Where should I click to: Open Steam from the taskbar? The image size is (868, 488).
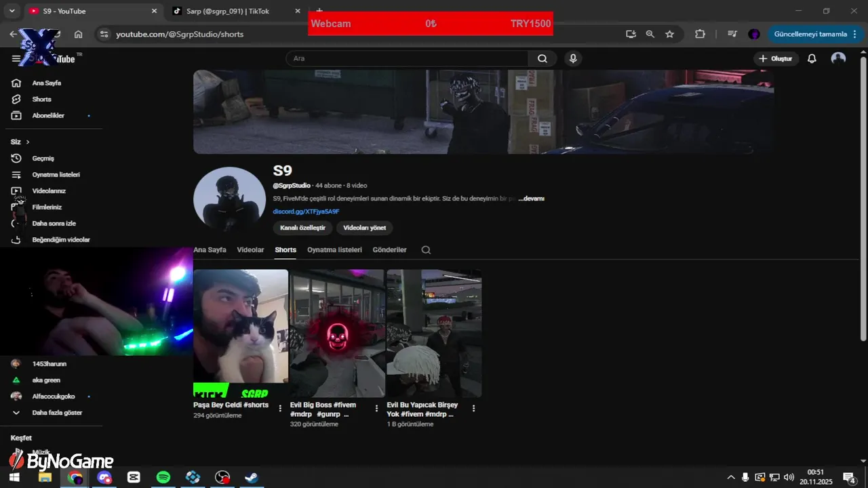pyautogui.click(x=252, y=478)
